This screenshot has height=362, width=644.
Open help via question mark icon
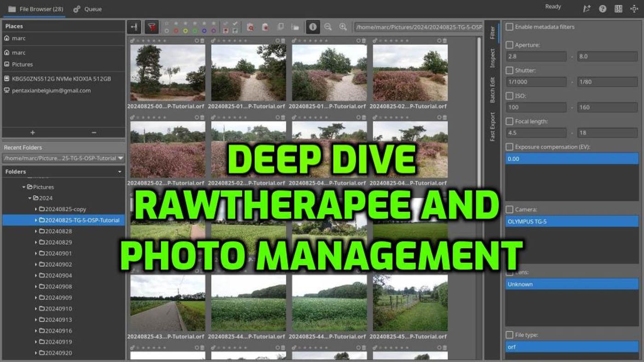click(x=603, y=9)
